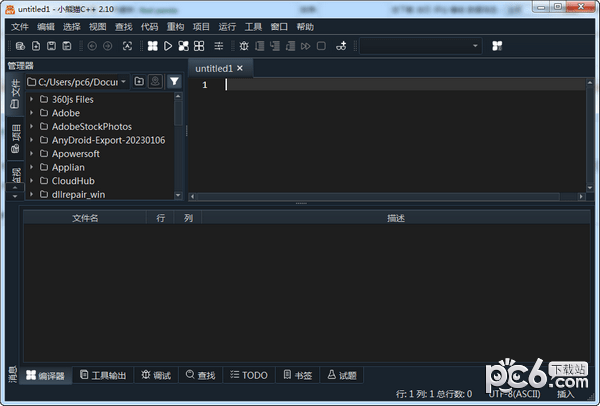Open the 视图 menu
This screenshot has height=406, width=600.
(x=98, y=27)
